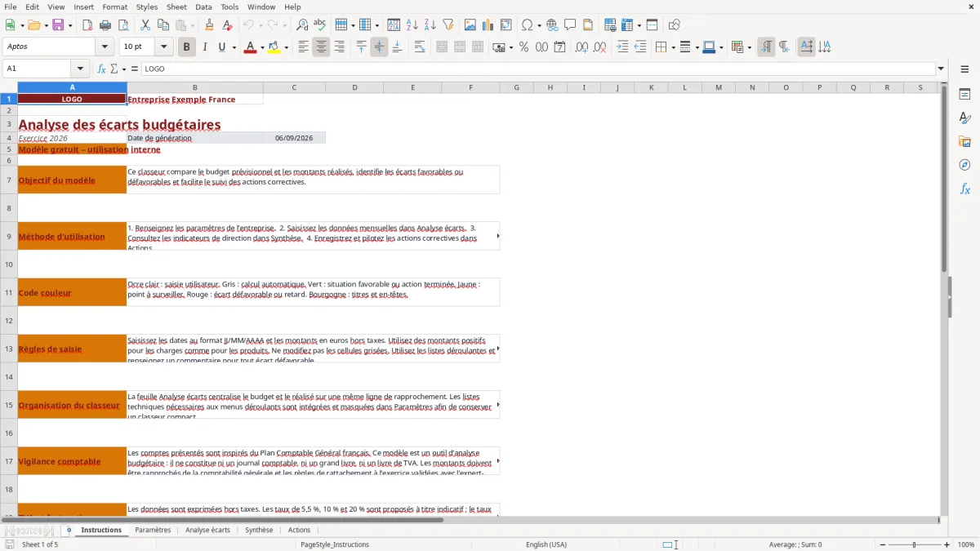
Task: Toggle Align Left
Action: coord(303,47)
